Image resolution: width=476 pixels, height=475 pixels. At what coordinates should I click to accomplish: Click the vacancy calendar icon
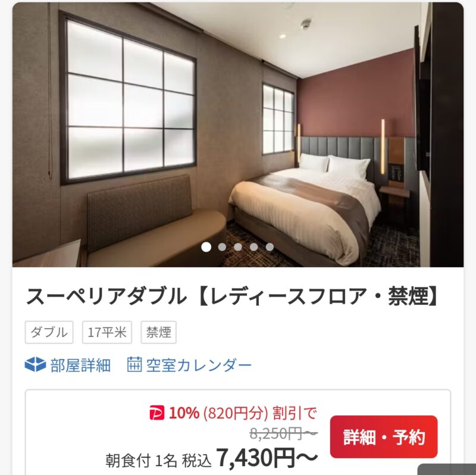point(134,364)
